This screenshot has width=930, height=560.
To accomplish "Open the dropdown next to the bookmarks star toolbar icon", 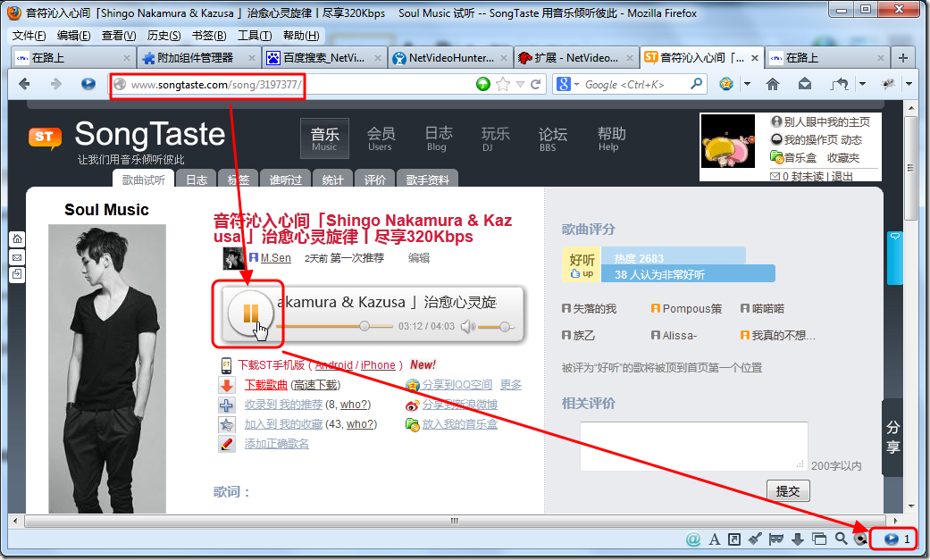I will tap(748, 84).
